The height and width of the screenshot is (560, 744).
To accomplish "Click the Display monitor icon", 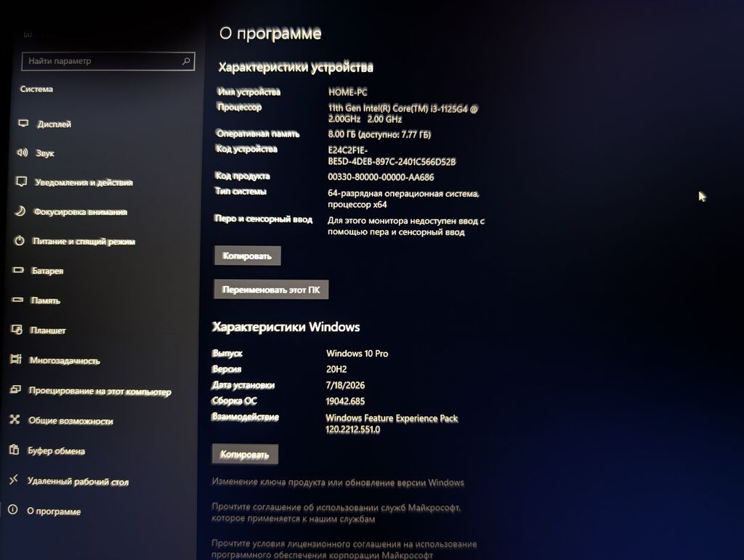I will click(23, 123).
